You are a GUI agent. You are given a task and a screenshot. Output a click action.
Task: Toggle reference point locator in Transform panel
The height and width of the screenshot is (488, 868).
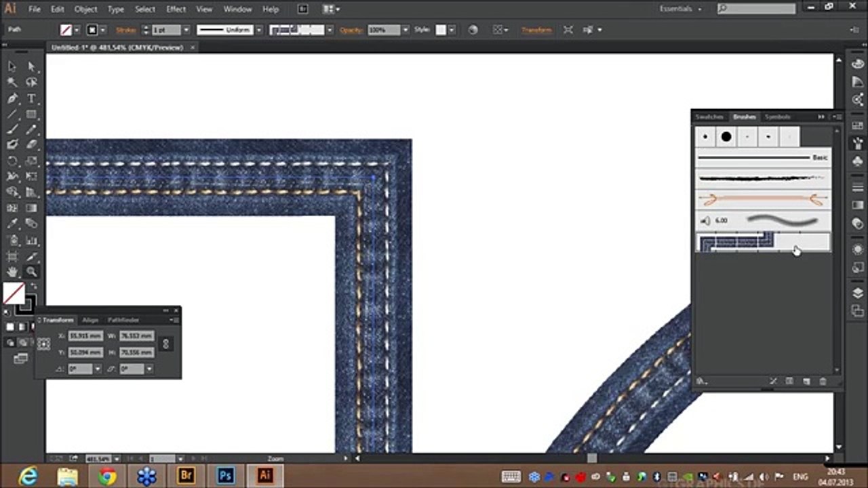[x=44, y=344]
